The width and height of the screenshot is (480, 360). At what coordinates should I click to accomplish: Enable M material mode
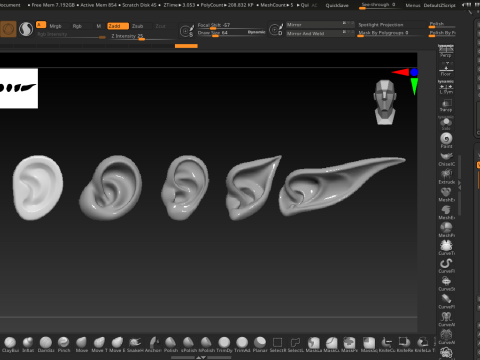pyautogui.click(x=99, y=26)
